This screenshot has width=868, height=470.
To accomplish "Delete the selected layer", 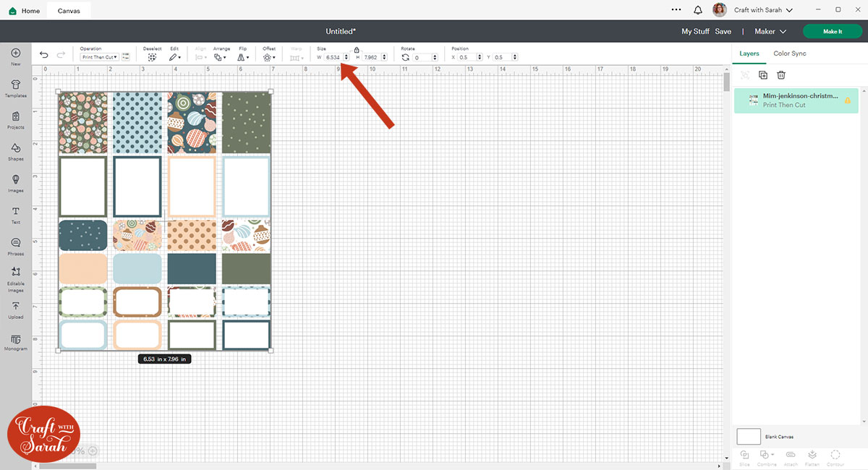I will (781, 74).
